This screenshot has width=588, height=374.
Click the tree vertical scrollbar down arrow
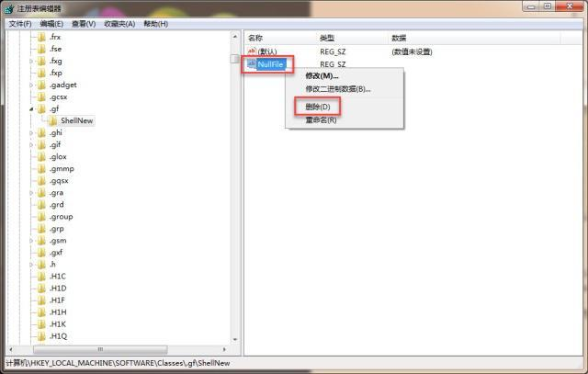[x=235, y=339]
